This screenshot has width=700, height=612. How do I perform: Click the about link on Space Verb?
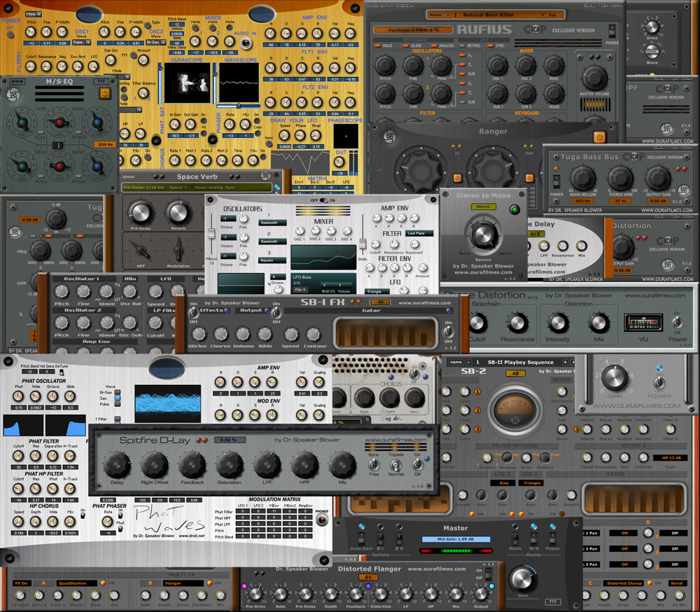click(129, 176)
